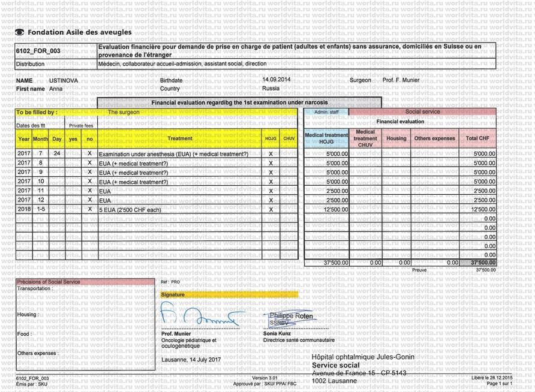535x392 pixels.
Task: Click the 'Fondation Asile des aveugles' heading
Action: (80, 32)
